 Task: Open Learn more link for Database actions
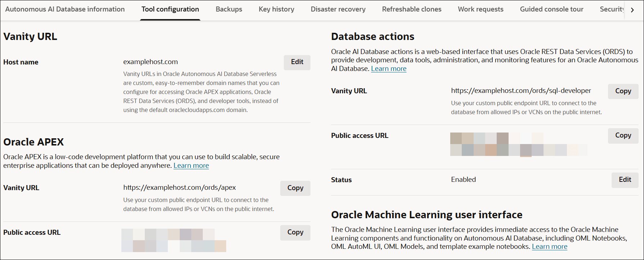(389, 69)
